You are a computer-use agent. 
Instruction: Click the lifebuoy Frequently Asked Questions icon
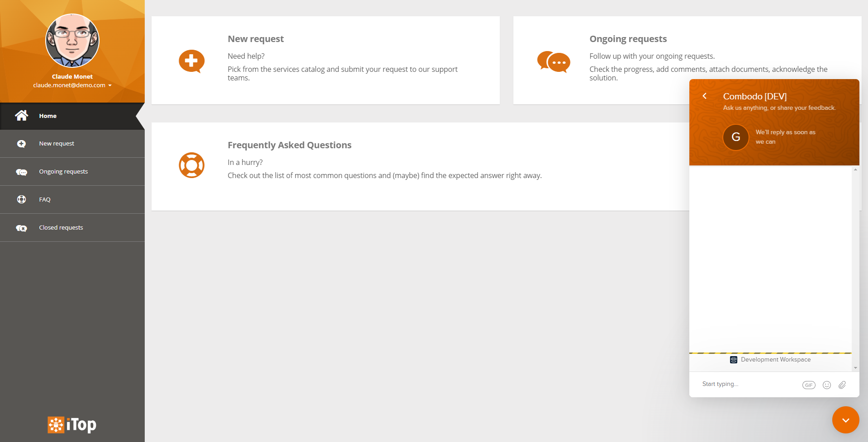click(x=191, y=165)
